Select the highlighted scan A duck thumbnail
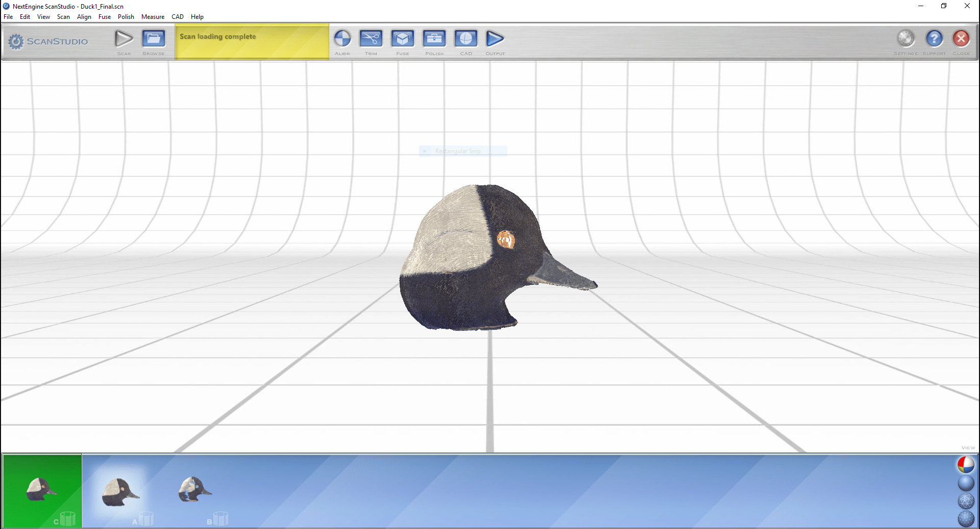Viewport: 980px width, 529px height. click(x=120, y=492)
